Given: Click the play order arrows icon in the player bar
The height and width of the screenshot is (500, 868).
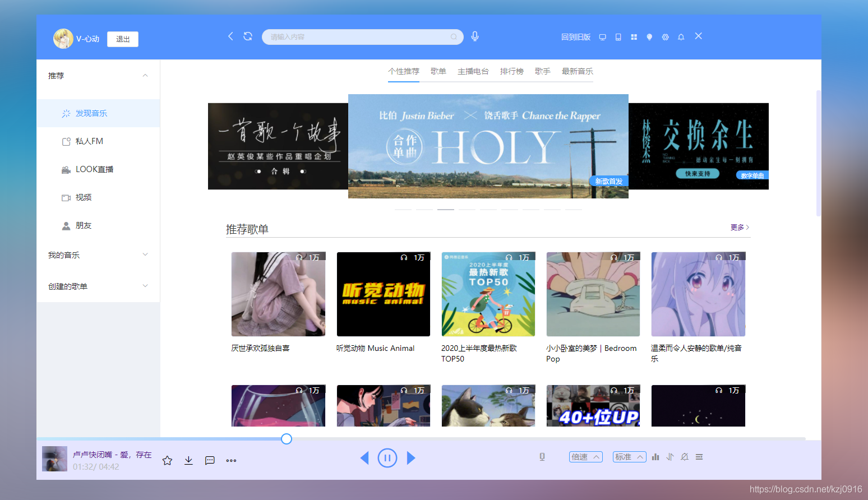Looking at the screenshot, I should [670, 457].
